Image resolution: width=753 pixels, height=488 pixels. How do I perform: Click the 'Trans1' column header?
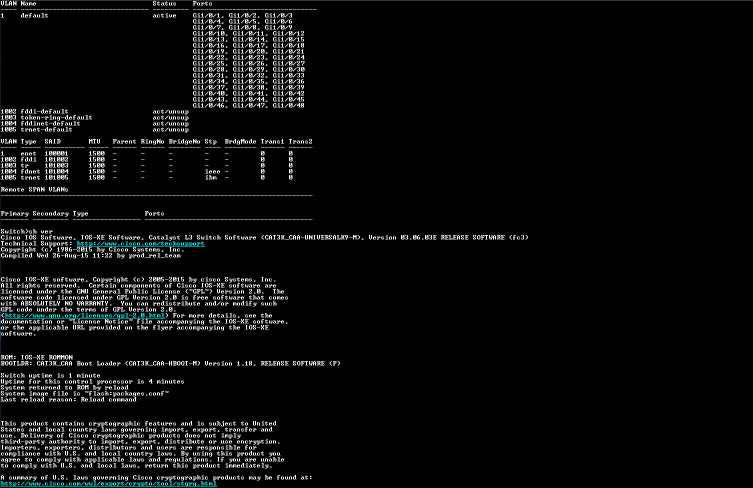pos(273,141)
